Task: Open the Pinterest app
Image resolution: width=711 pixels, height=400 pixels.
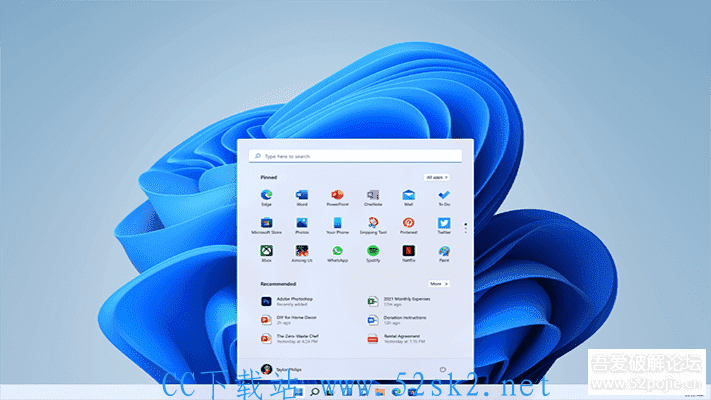Action: [408, 225]
